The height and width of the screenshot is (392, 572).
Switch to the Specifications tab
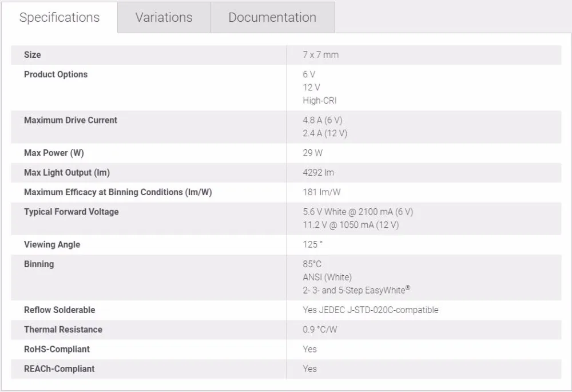[59, 18]
